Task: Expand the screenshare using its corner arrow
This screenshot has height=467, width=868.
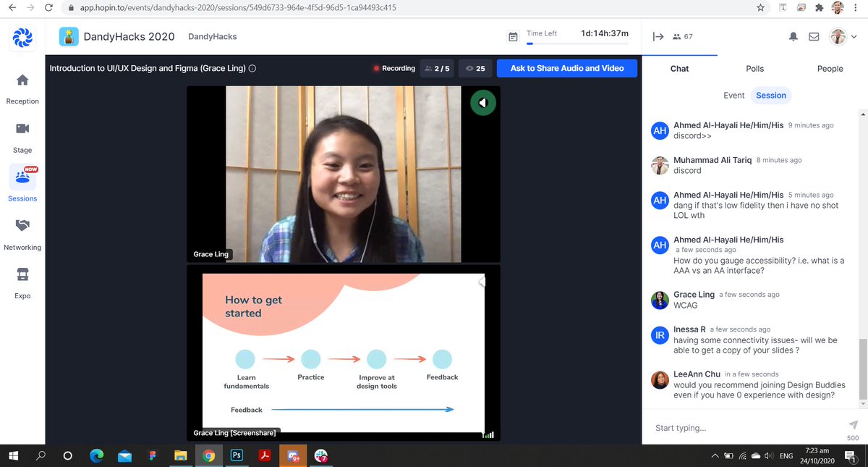Action: tap(482, 282)
